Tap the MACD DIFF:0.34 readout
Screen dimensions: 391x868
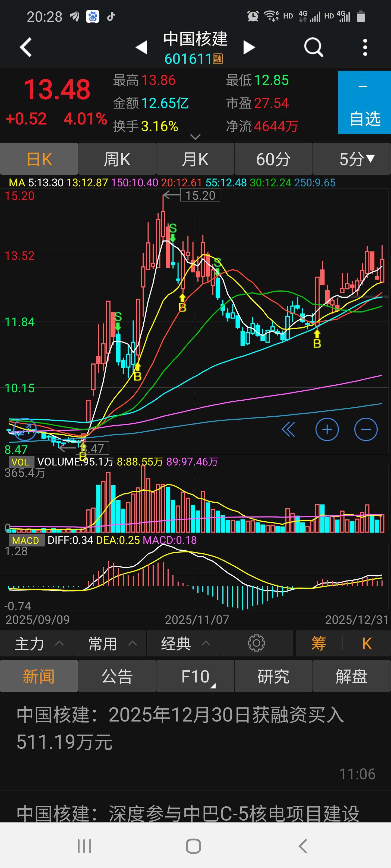[70, 540]
